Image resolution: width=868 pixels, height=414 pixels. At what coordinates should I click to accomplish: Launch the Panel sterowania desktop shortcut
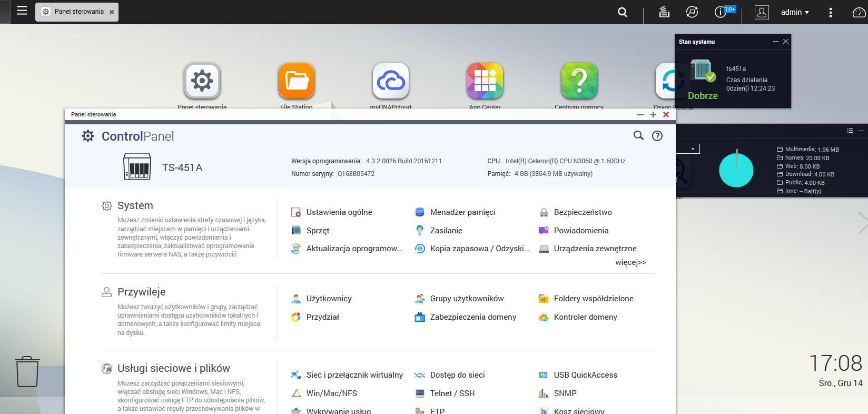click(x=202, y=81)
